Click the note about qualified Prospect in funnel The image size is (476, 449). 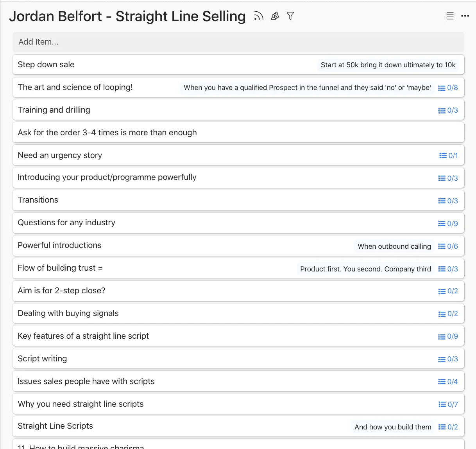tap(307, 88)
